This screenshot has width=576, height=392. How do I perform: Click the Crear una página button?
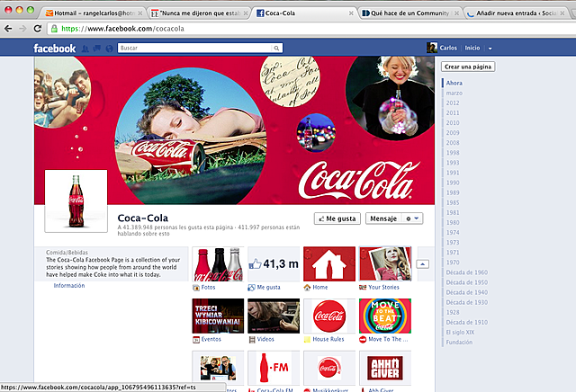click(468, 67)
